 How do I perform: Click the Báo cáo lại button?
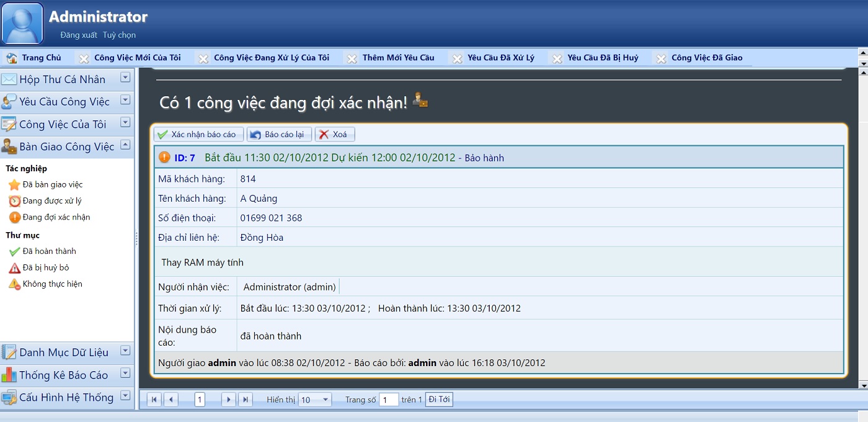279,135
